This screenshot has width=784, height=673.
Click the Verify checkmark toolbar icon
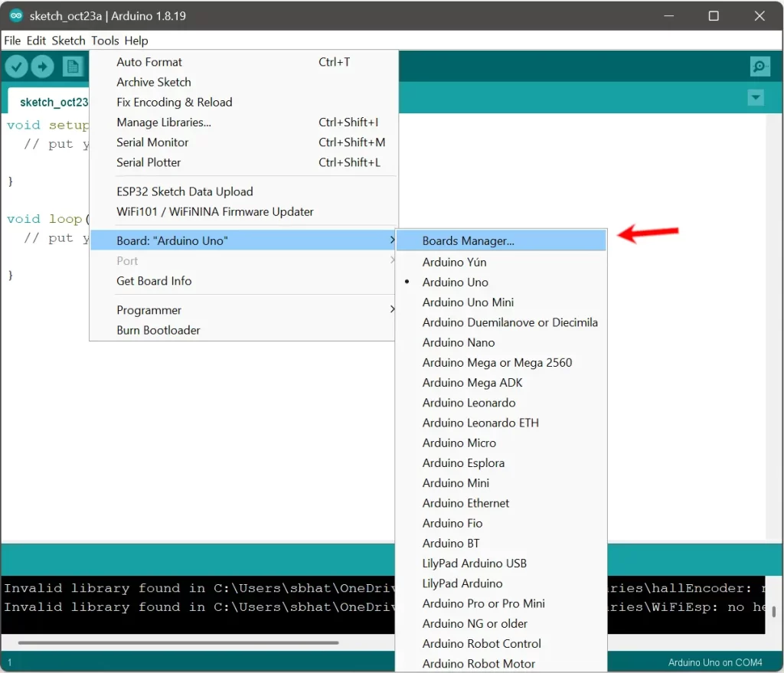(x=16, y=67)
